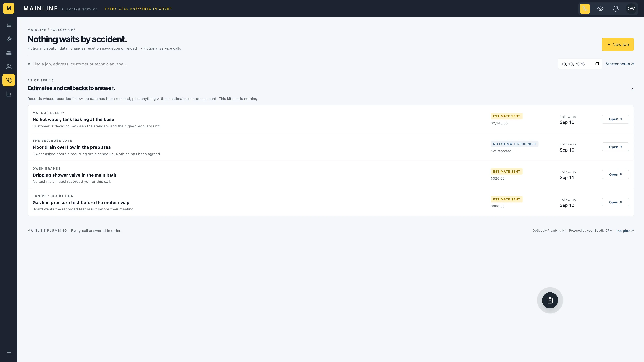Image resolution: width=644 pixels, height=362 pixels.
Task: Click 'Floor drain overflow in the prep area'
Action: click(x=71, y=147)
